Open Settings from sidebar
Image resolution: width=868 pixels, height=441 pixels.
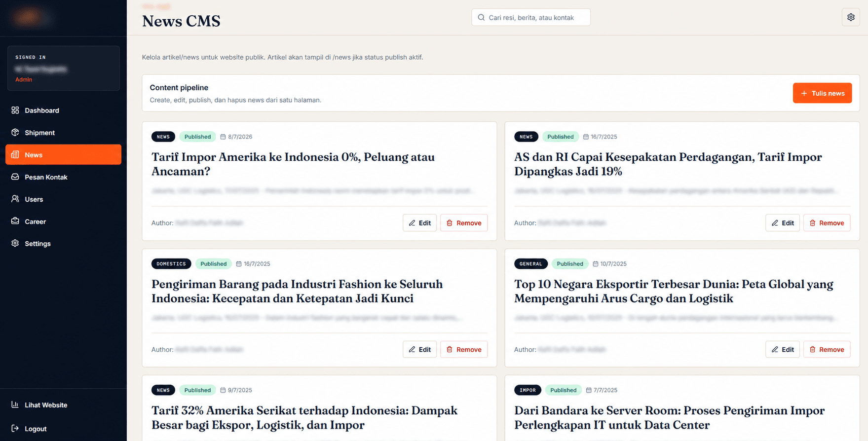63,244
